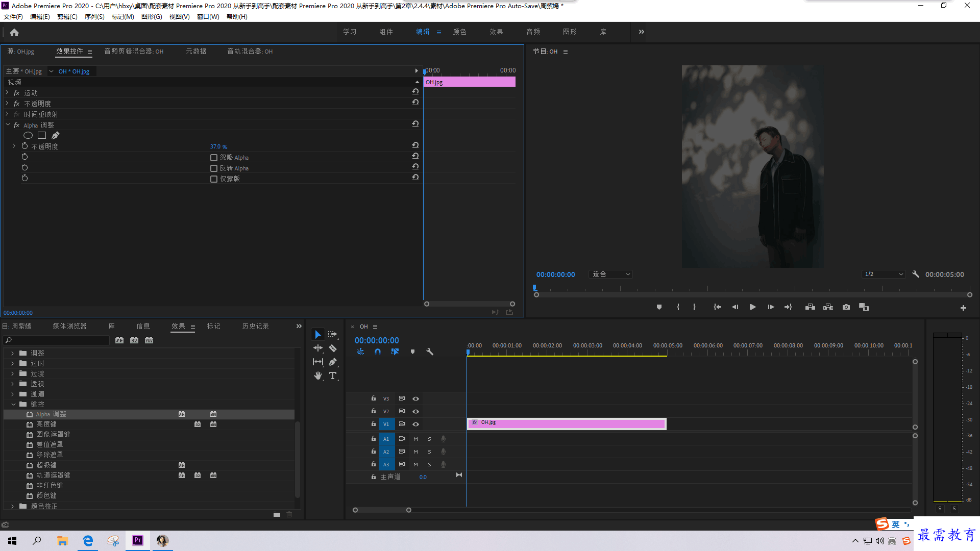Collapse the Alpha 调整 effect
Screen dimensions: 980x551
[8, 124]
